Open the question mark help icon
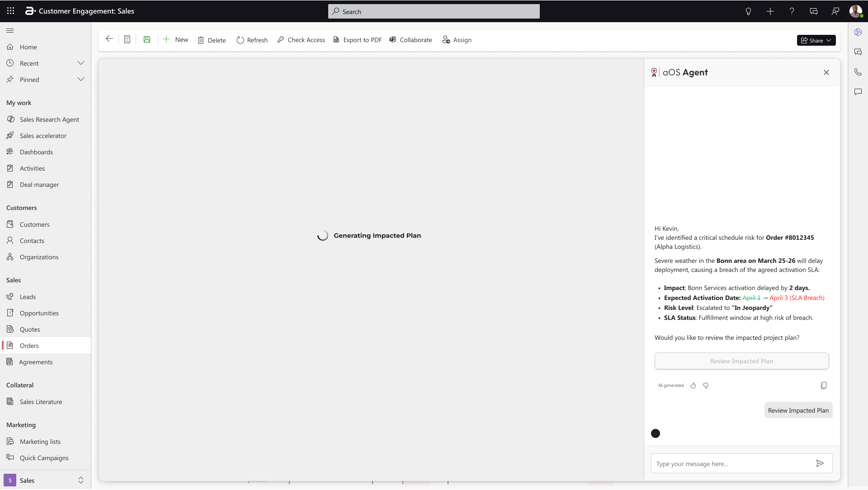 (x=792, y=11)
